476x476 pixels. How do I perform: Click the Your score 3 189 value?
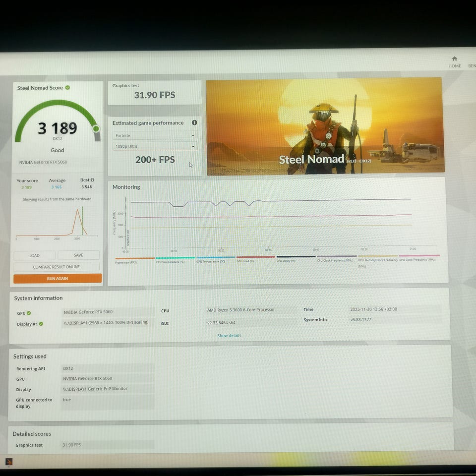(26, 187)
